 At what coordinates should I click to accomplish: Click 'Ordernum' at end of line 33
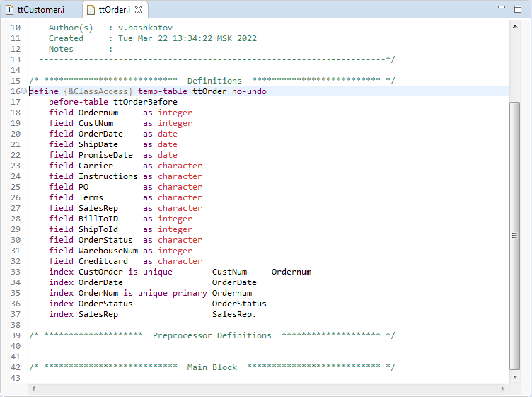[x=291, y=272]
